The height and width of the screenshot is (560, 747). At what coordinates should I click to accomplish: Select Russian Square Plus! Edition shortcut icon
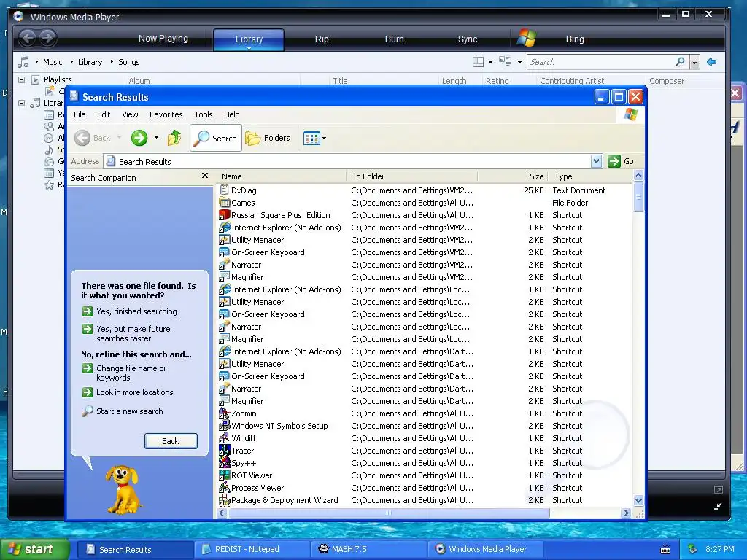224,215
